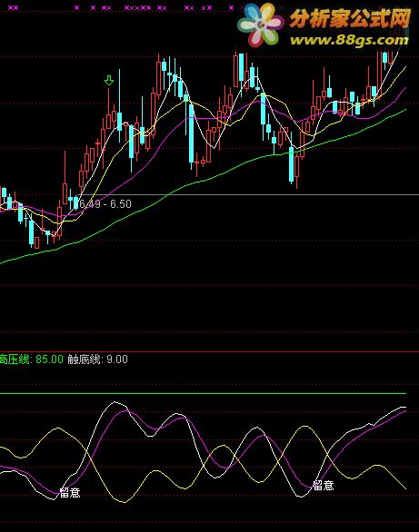Screen dimensions: 419x532
Task: Select the 6.49 - 6.50 price label
Action: [x=105, y=203]
